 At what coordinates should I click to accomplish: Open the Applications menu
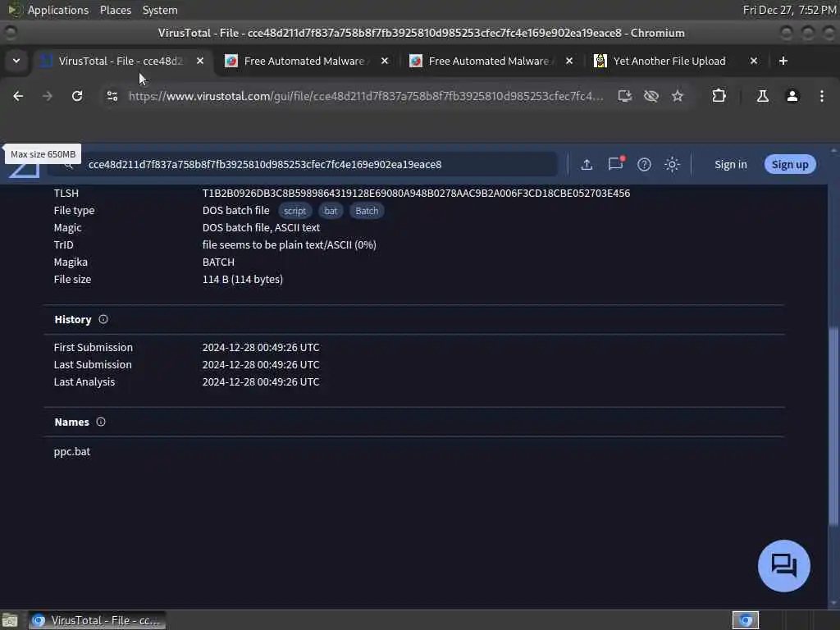click(58, 10)
